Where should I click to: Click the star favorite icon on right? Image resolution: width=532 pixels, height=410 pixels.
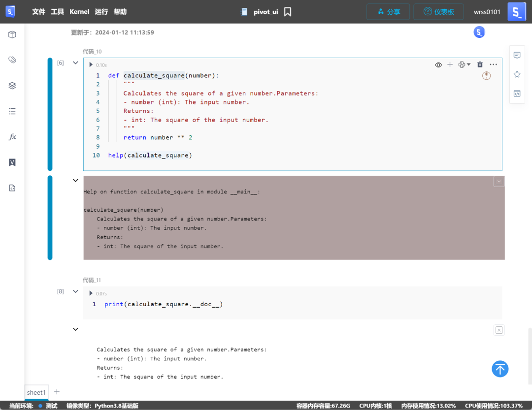click(x=517, y=74)
